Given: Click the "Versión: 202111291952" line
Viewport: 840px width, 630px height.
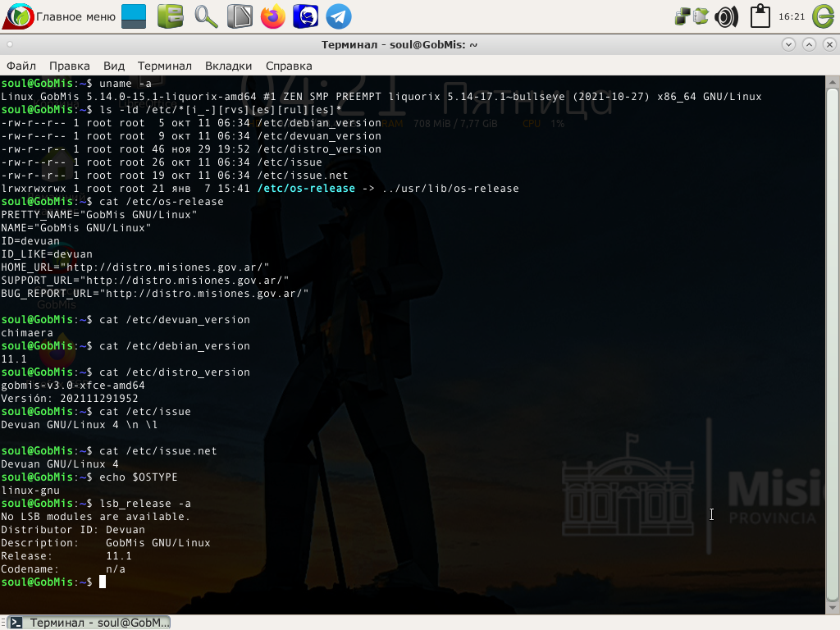Looking at the screenshot, I should [70, 399].
